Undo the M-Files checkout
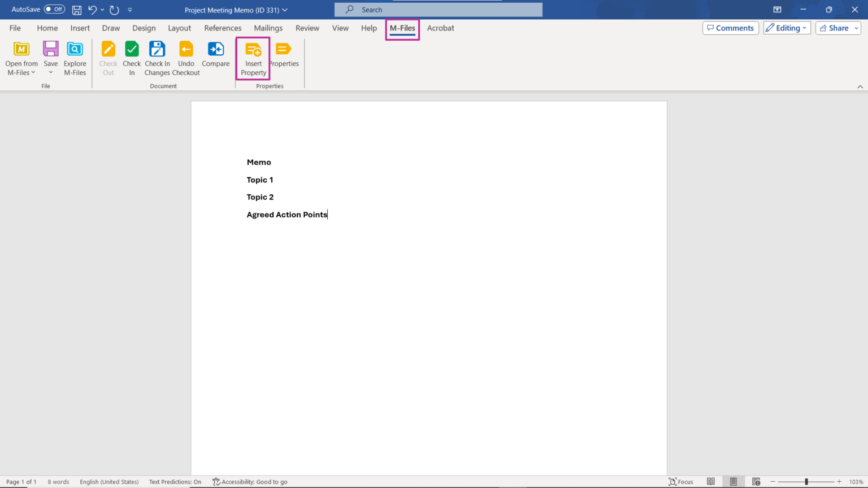The width and height of the screenshot is (868, 488). [186, 56]
